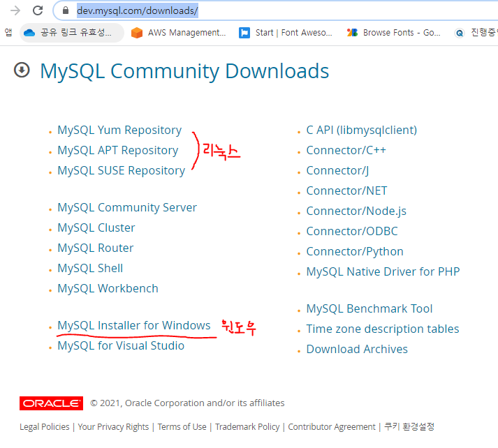The image size is (498, 448).
Task: Open MySQL Native Driver for PHP link
Action: point(383,272)
